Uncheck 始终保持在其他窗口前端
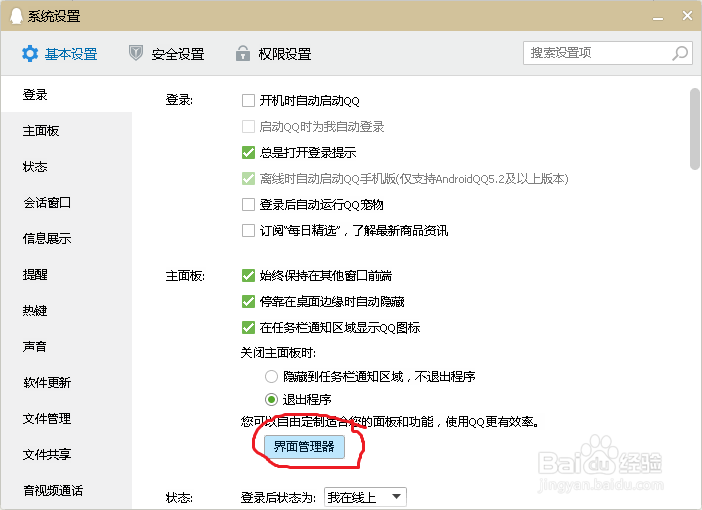 pyautogui.click(x=248, y=275)
